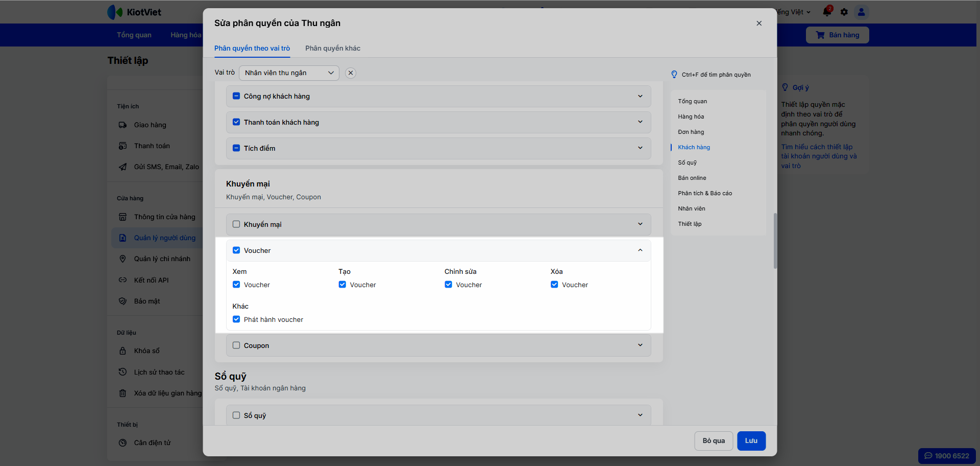The width and height of the screenshot is (980, 466).
Task: Collapse the Voucher permission section
Action: tap(640, 250)
